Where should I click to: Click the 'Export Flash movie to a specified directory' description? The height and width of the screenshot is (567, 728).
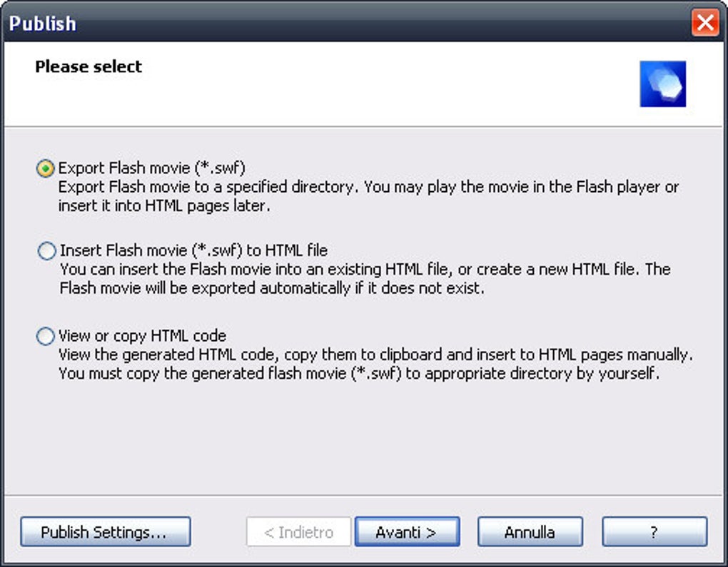368,188
